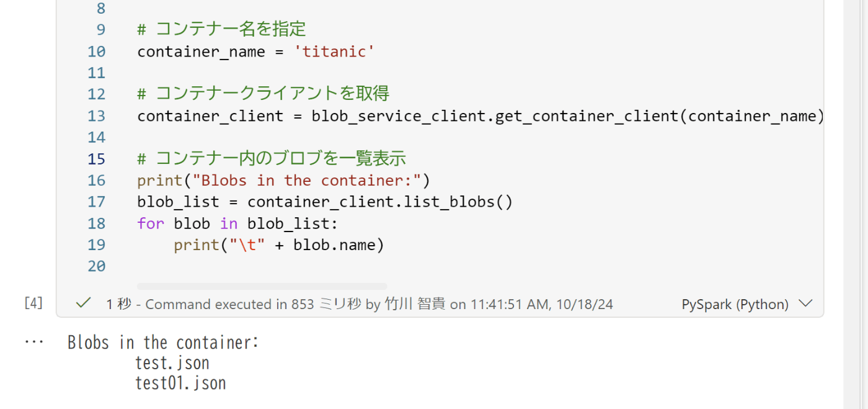Click line number 10 in the gutter
Viewport: 868px width, 409px height.
coord(96,52)
